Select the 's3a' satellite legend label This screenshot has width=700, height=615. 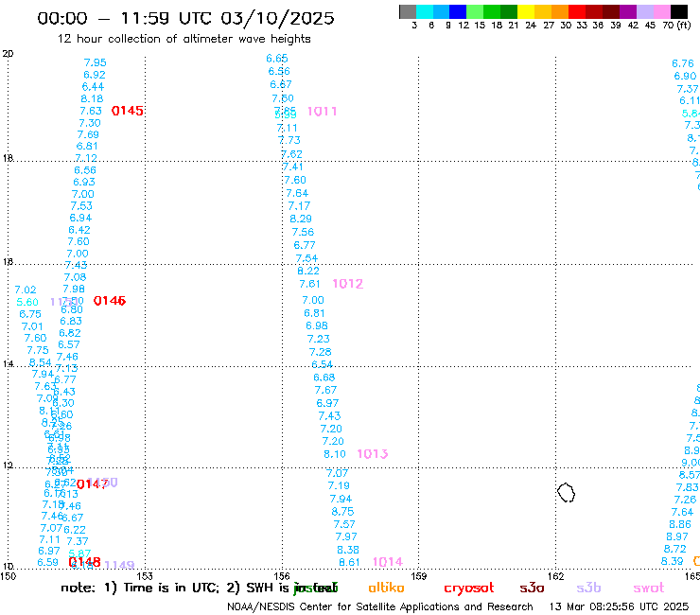coord(532,589)
